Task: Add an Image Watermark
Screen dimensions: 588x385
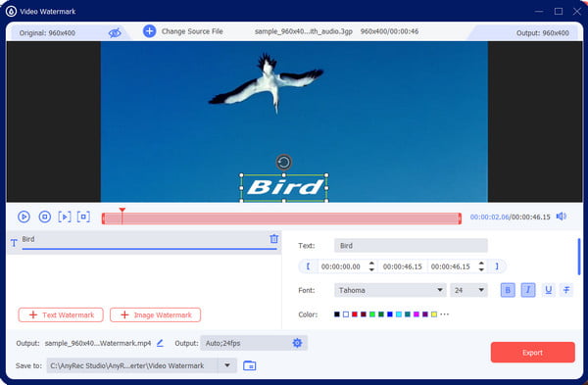Action: click(155, 314)
